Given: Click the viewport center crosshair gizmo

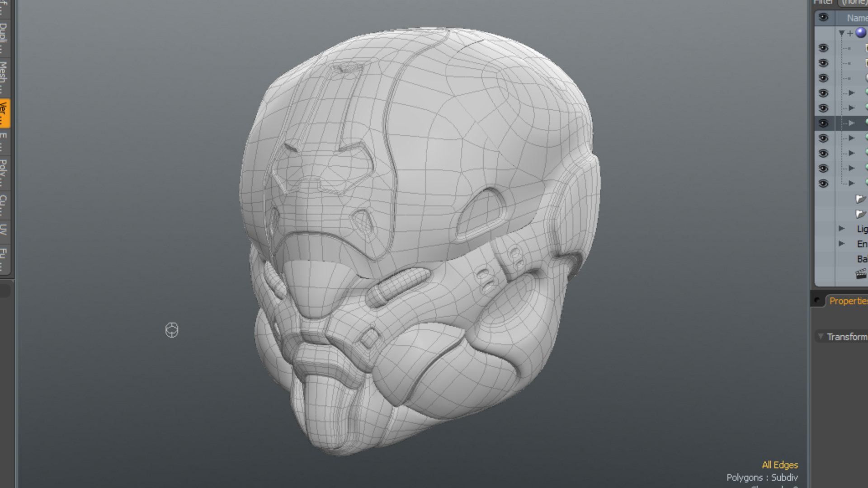Looking at the screenshot, I should [x=172, y=330].
